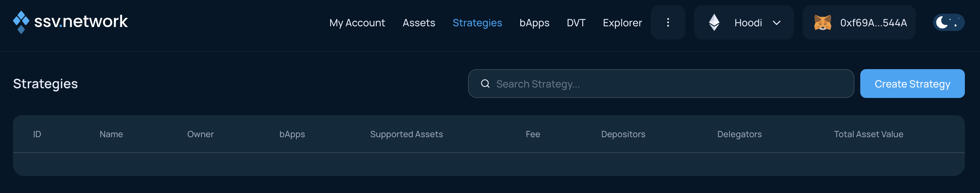Viewport: 980px width, 193px height.
Task: Open the Explorer link
Action: (622, 23)
